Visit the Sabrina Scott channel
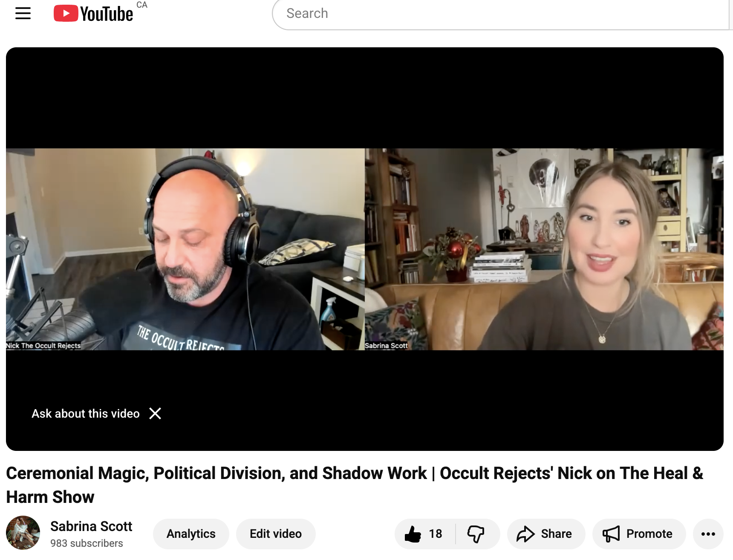This screenshot has height=560, width=733. [x=91, y=526]
